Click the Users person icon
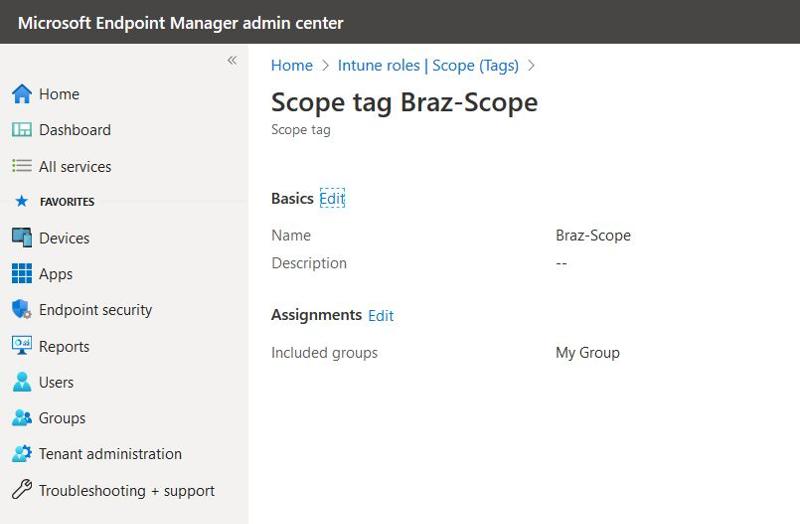 pos(22,382)
